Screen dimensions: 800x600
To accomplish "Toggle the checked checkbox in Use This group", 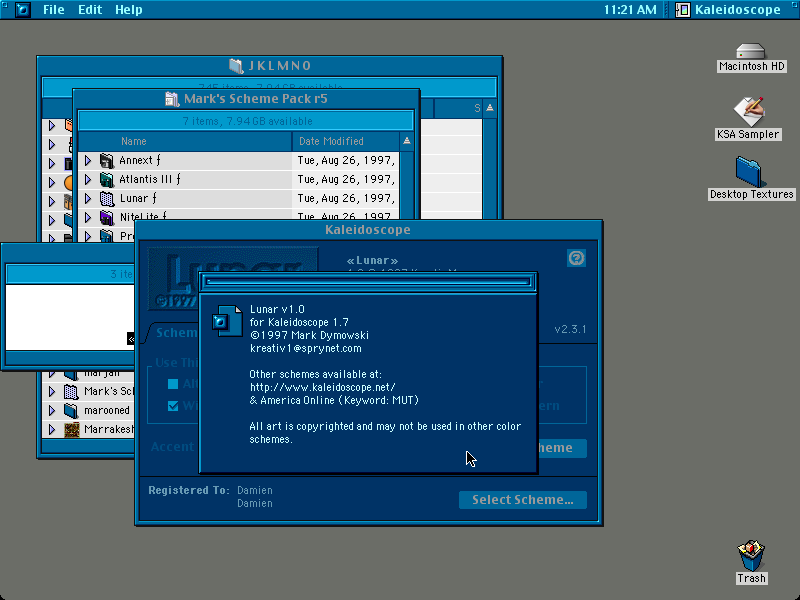I will coord(173,406).
